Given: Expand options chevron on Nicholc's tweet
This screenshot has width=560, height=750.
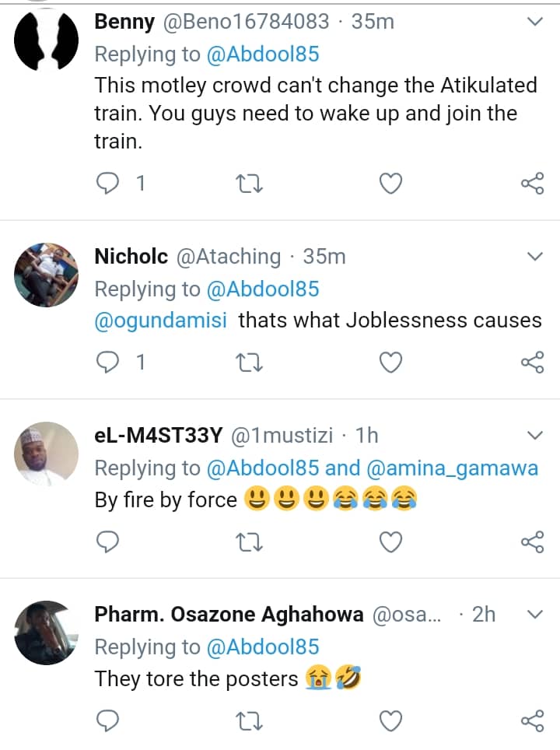Looking at the screenshot, I should [534, 257].
